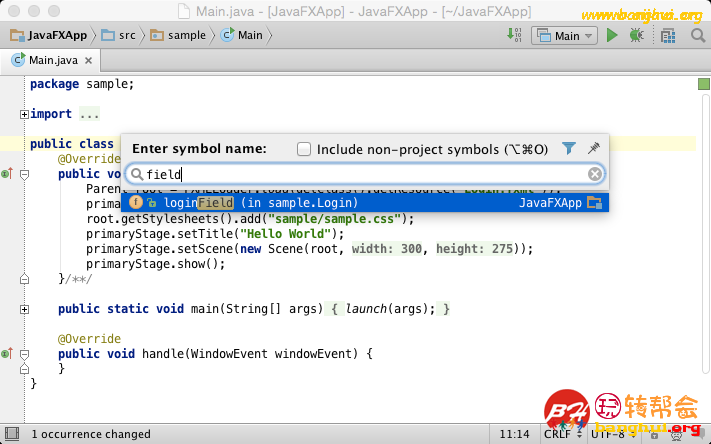Image resolution: width=711 pixels, height=444 pixels.
Task: Expand the folded import section
Action: (24, 114)
